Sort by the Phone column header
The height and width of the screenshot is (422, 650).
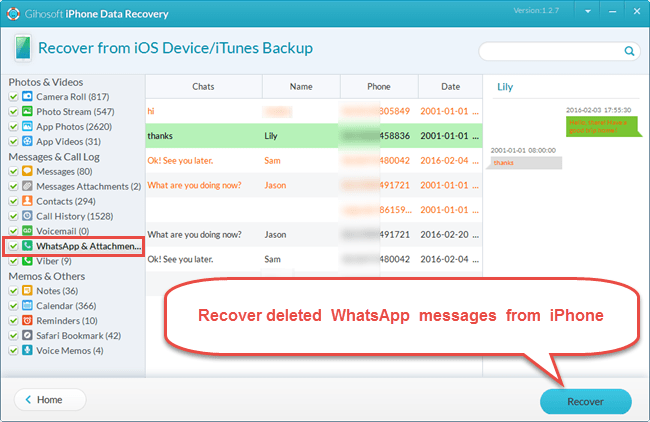[379, 87]
